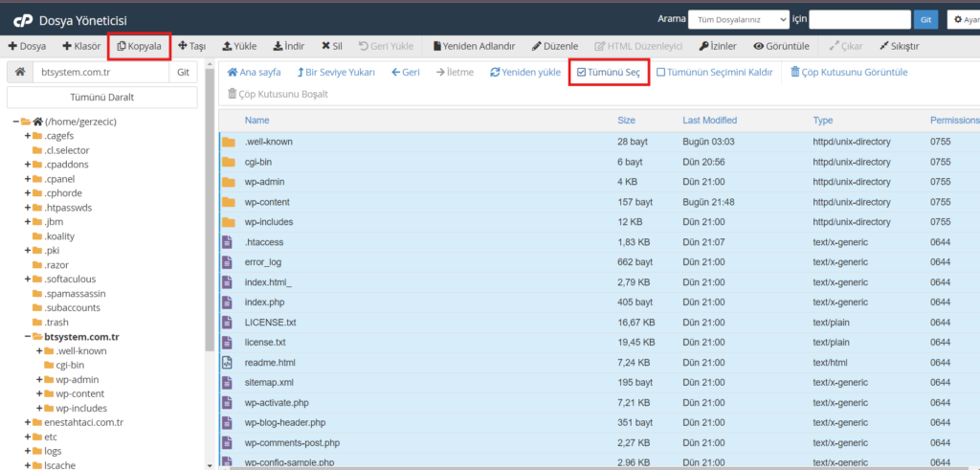Expand the .cpanel tree folder

pyautogui.click(x=28, y=179)
